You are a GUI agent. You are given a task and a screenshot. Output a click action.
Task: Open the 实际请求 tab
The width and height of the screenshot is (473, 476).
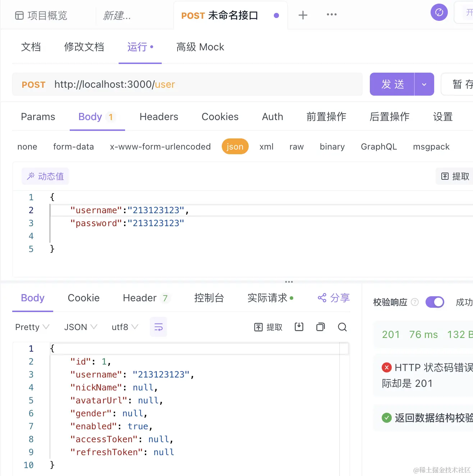270,298
